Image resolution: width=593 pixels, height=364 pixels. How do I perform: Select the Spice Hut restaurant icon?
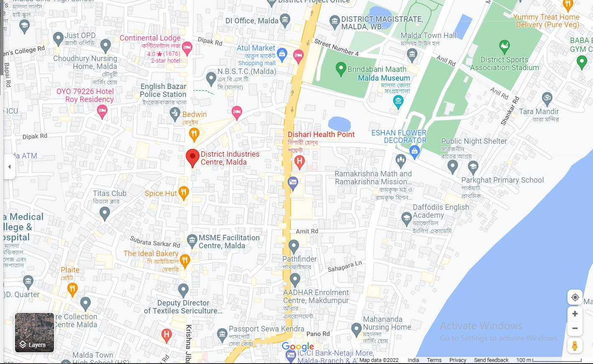[x=184, y=193]
